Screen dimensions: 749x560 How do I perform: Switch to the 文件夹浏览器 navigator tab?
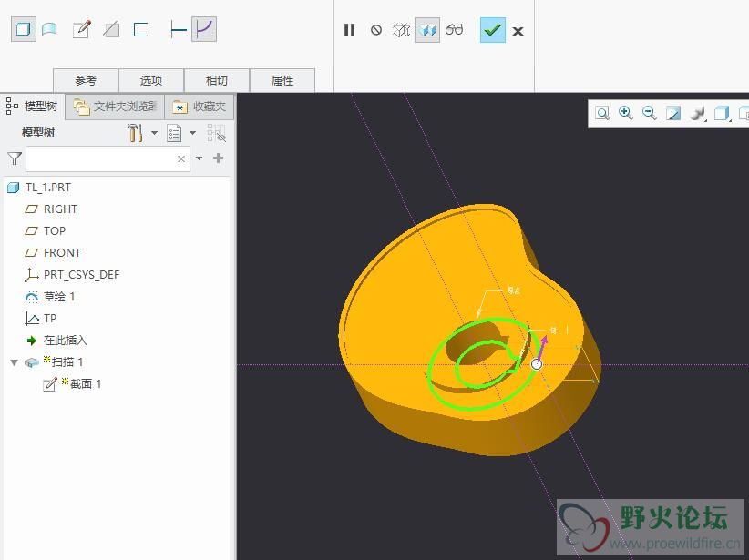click(x=115, y=107)
